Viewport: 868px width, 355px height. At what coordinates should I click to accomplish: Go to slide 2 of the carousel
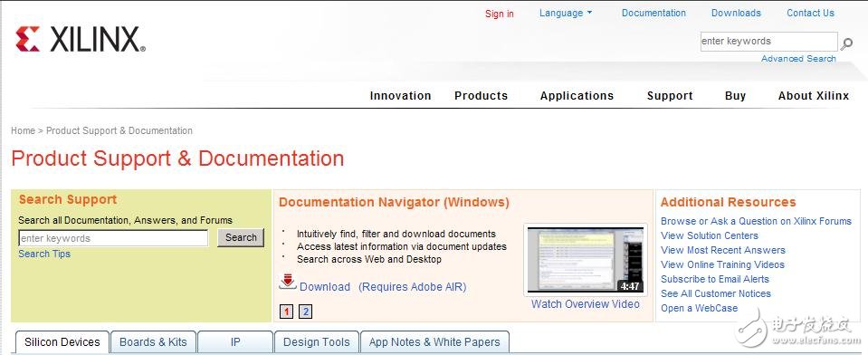306,312
